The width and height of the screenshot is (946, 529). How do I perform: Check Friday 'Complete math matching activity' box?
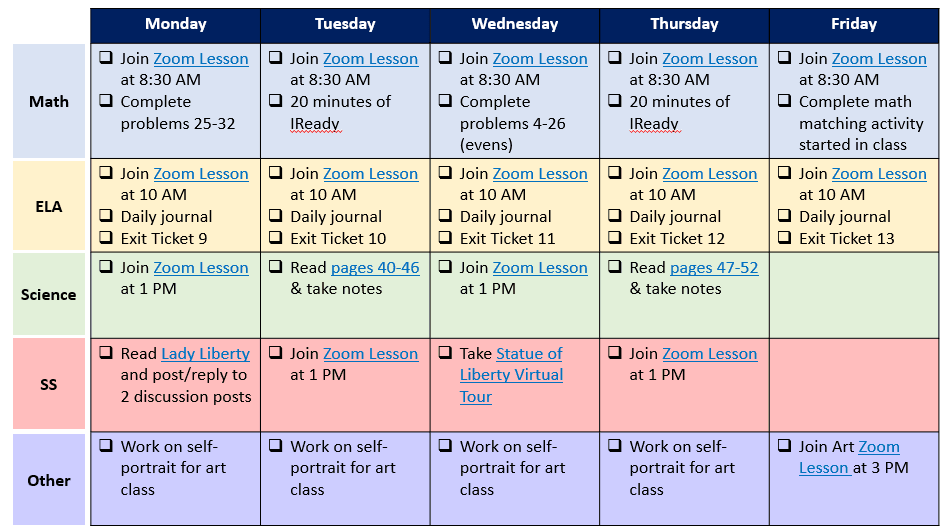784,101
